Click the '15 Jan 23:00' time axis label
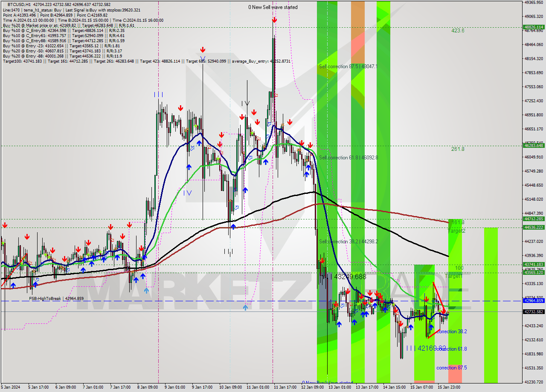The width and height of the screenshot is (546, 392). (x=449, y=387)
